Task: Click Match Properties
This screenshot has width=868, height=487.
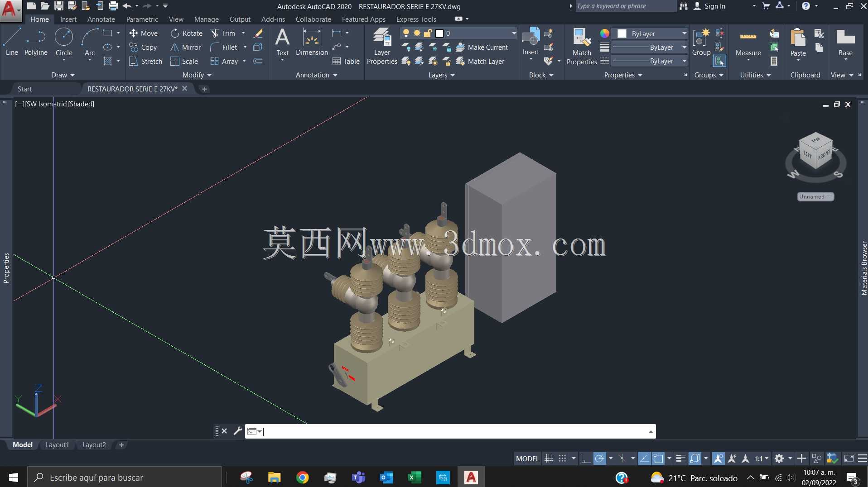Action: coord(582,46)
